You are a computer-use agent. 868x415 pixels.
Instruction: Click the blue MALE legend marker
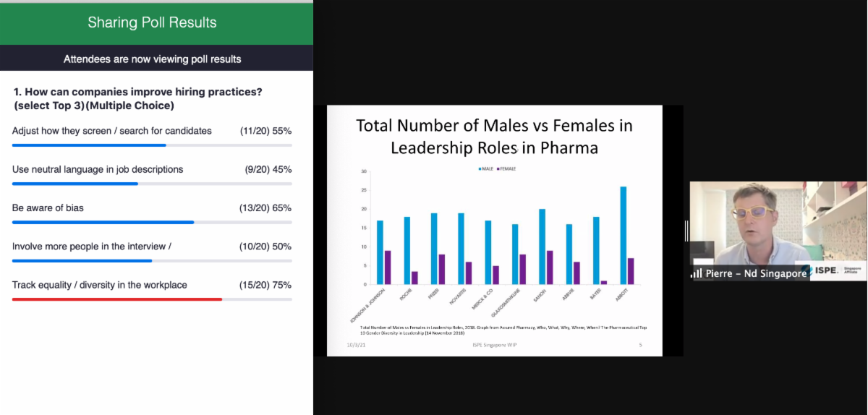(x=478, y=168)
